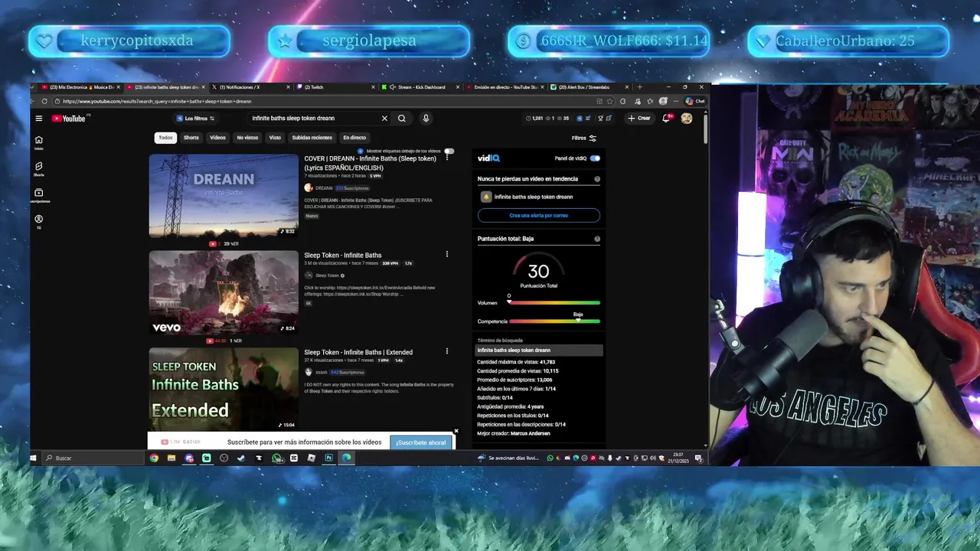Viewport: 980px width, 551px height.
Task: Open options for Sleep Token - Infinite Baths video
Action: tap(447, 255)
